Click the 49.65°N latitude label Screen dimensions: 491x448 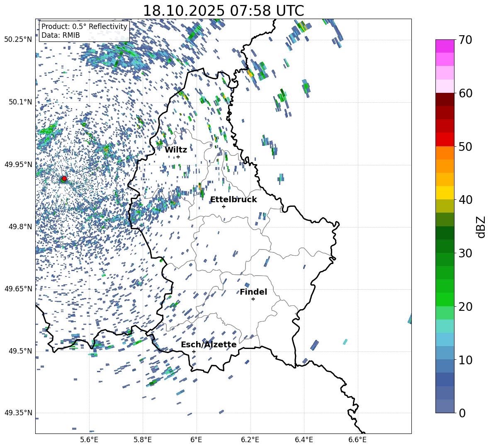pyautogui.click(x=18, y=288)
